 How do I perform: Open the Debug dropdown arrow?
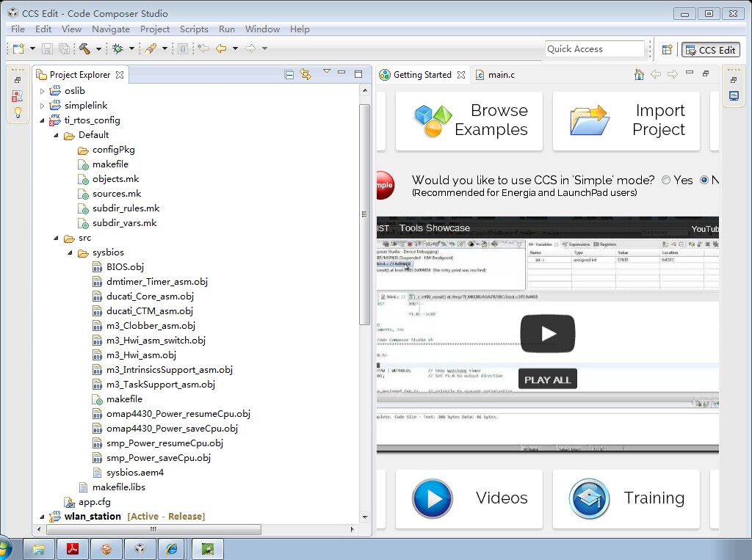[131, 48]
